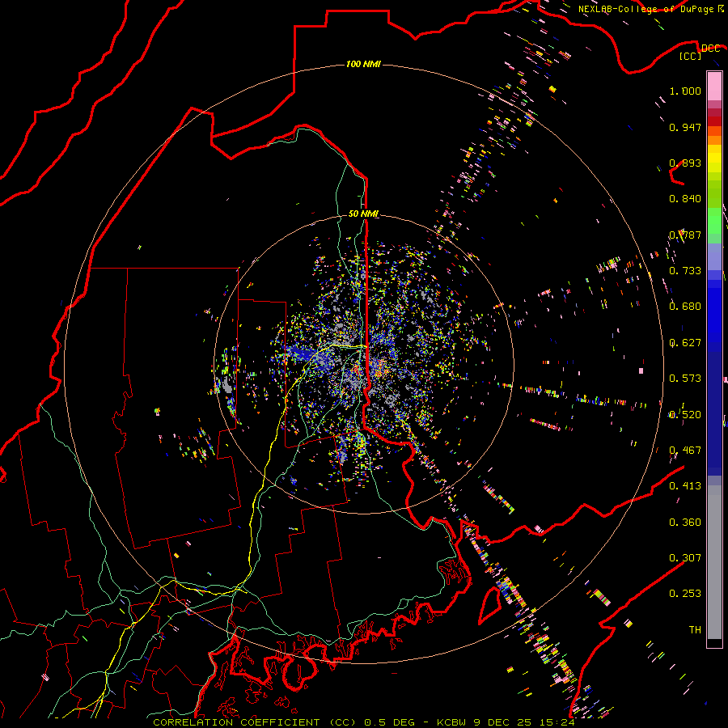The width and height of the screenshot is (728, 728).
Task: Pick the light periwinkle color bar segment
Action: pyautogui.click(x=714, y=256)
